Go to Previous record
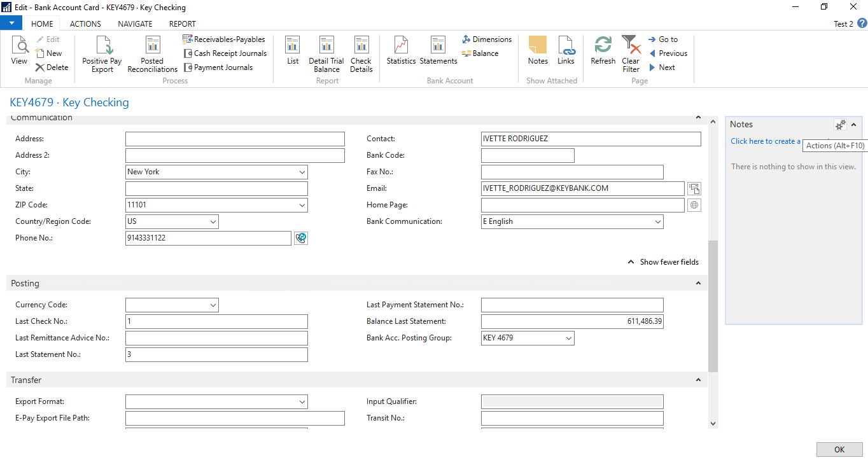Screen dimensions: 868x460 click(668, 53)
